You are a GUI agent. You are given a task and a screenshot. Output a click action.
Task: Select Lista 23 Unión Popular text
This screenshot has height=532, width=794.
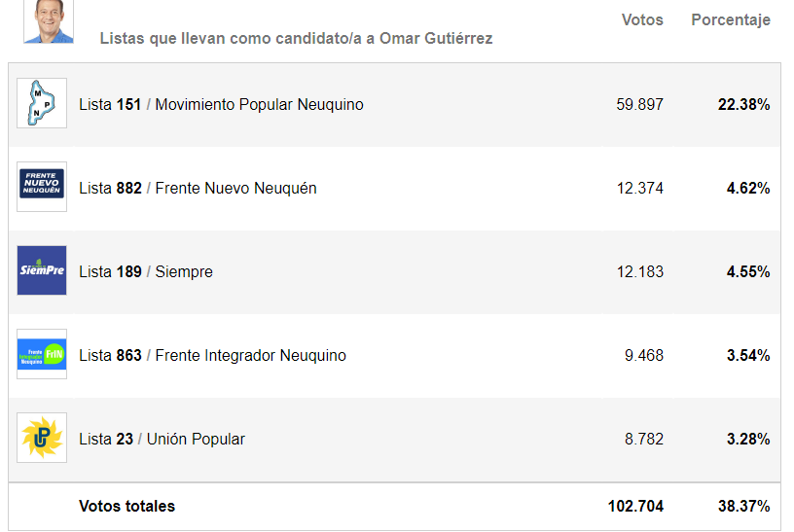[162, 439]
